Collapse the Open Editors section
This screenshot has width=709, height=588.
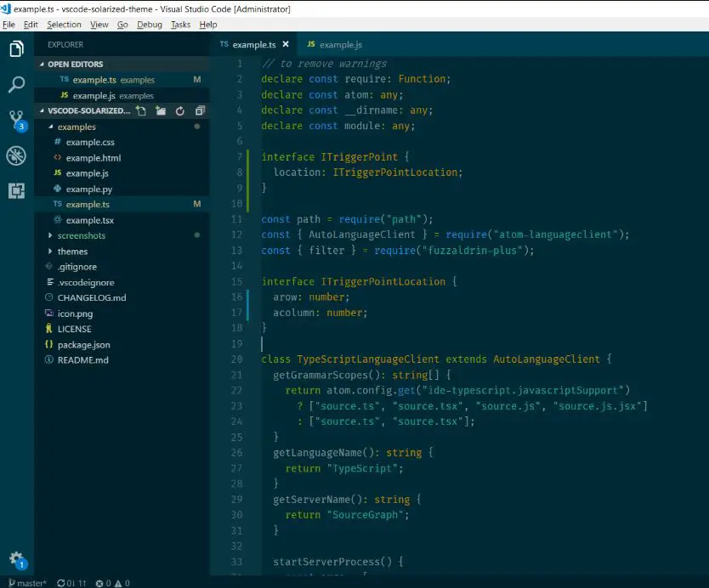tap(42, 65)
